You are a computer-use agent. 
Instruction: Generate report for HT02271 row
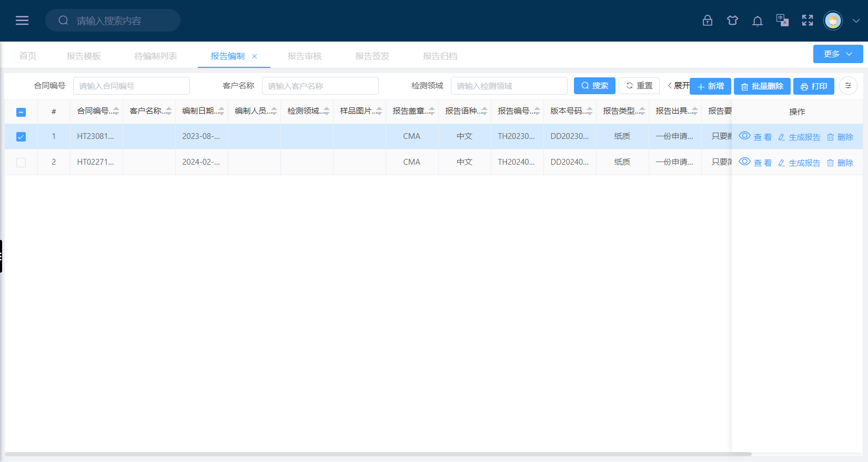[x=799, y=163]
